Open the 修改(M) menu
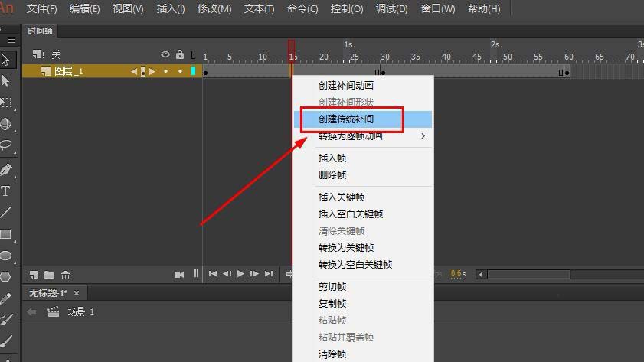Screen dimensions: 644x362 [x=214, y=8]
